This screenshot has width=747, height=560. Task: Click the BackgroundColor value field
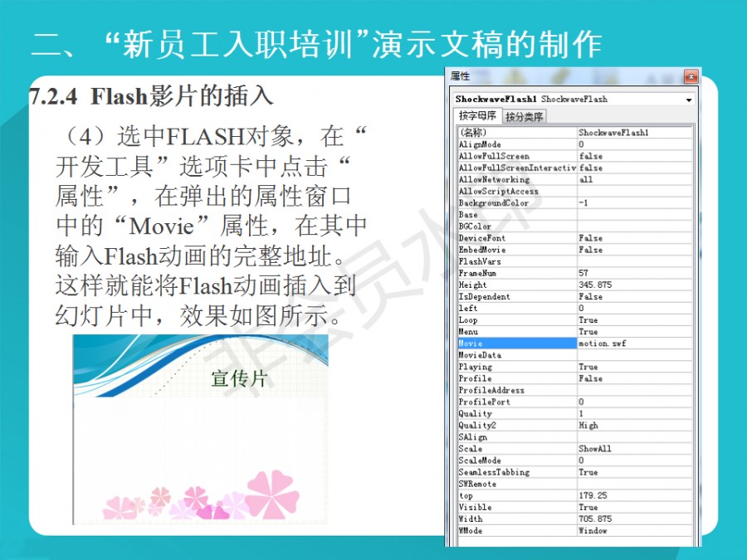[x=635, y=203]
